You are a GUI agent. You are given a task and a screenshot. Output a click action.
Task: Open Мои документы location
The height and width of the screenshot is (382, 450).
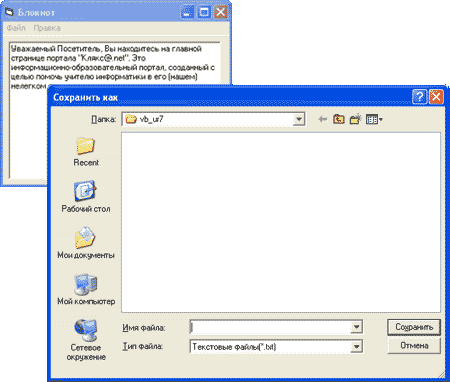[x=86, y=243]
